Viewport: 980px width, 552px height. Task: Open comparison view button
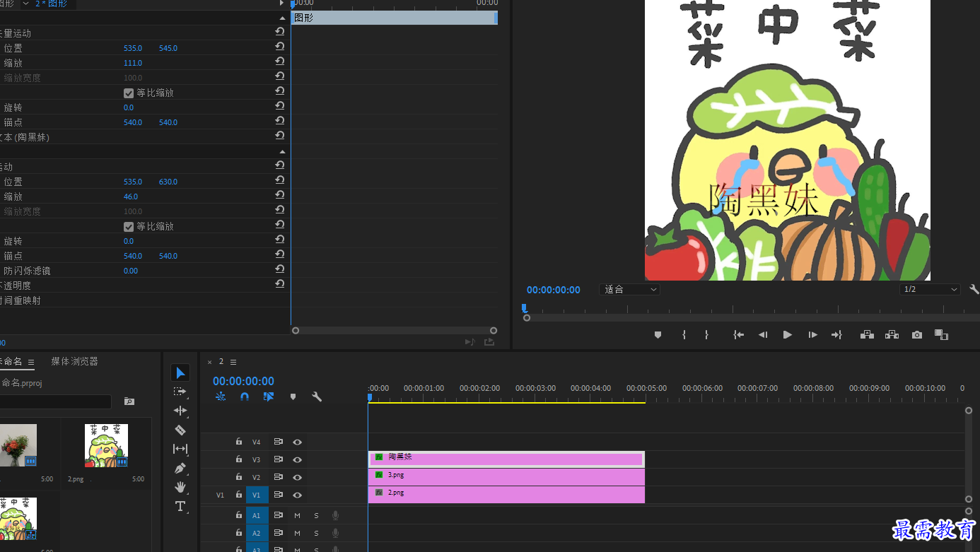tap(941, 335)
